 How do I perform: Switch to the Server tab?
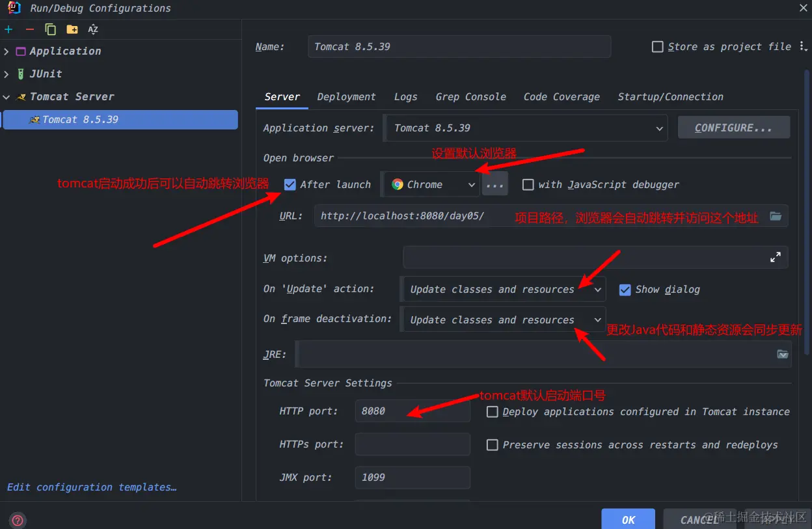(282, 97)
